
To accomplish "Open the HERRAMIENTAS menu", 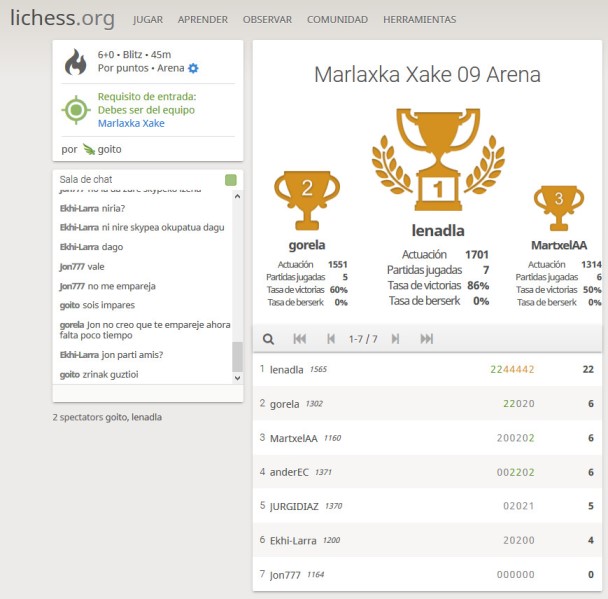I will (419, 19).
